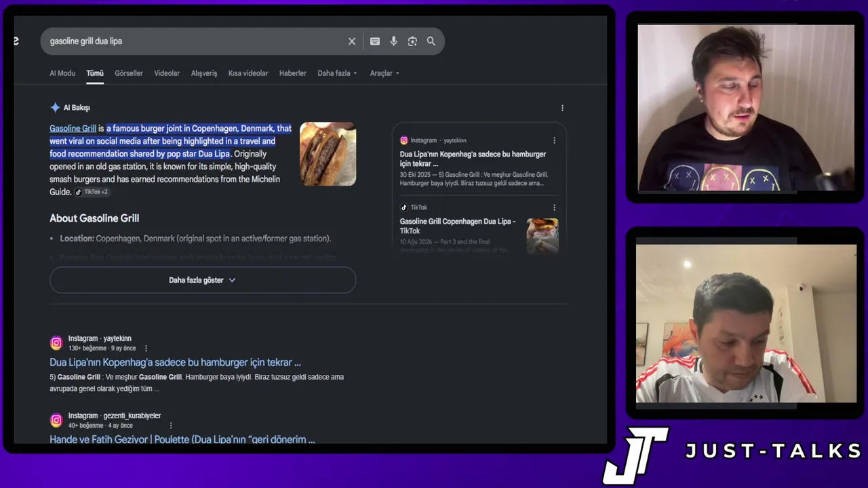Switch to the Haberler tab
Image resolution: width=868 pixels, height=488 pixels.
pos(293,73)
